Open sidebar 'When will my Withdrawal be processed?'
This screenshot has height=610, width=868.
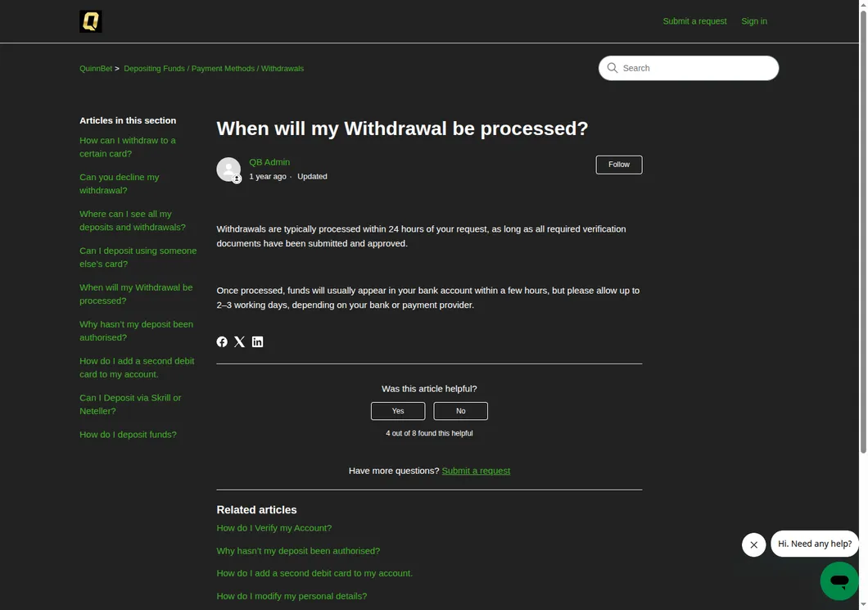[x=136, y=294]
